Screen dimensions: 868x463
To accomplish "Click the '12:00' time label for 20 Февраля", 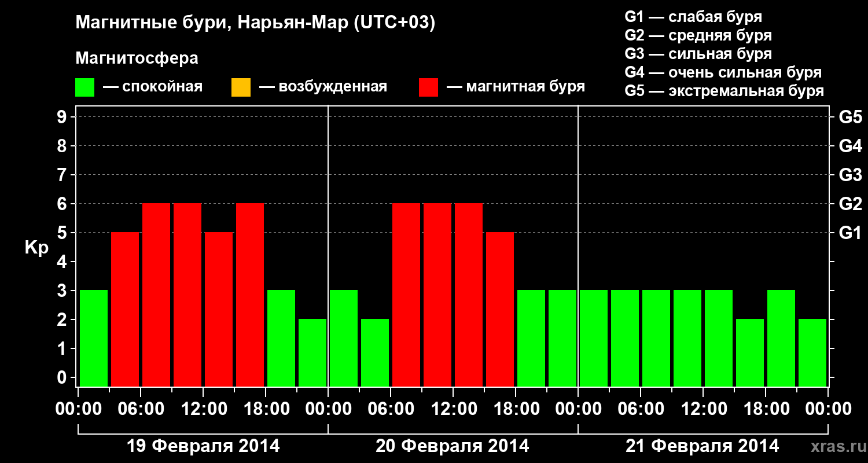I will pyautogui.click(x=453, y=409).
